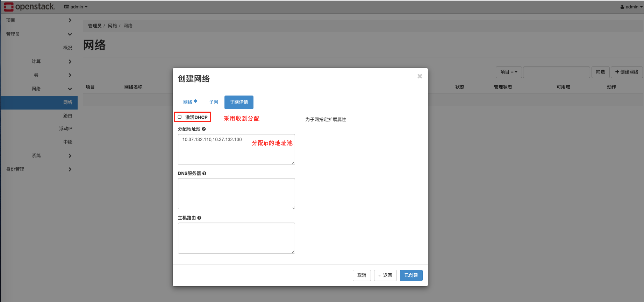Click the 已创建 button
The height and width of the screenshot is (302, 644).
[x=411, y=275]
